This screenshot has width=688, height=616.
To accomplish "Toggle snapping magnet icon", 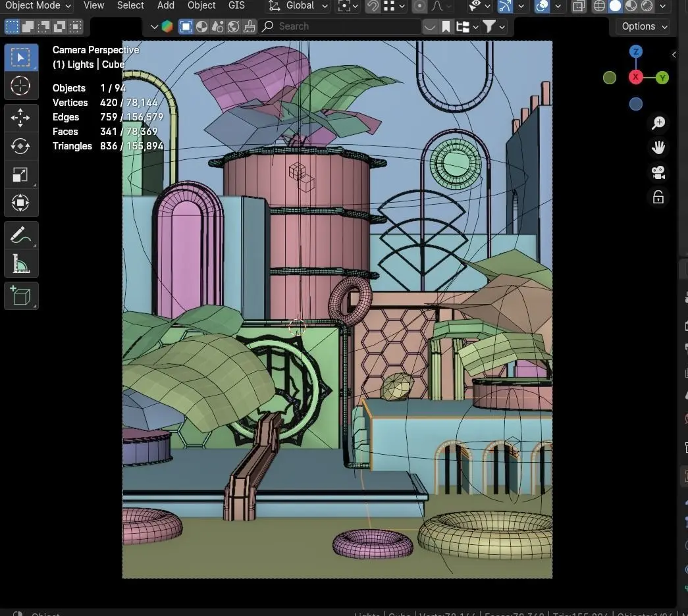I will pyautogui.click(x=373, y=6).
